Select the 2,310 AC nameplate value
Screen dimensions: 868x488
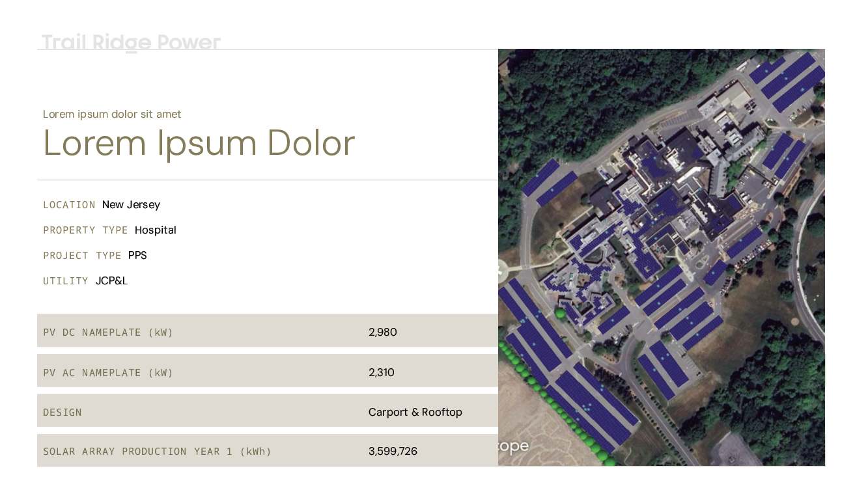pos(381,373)
